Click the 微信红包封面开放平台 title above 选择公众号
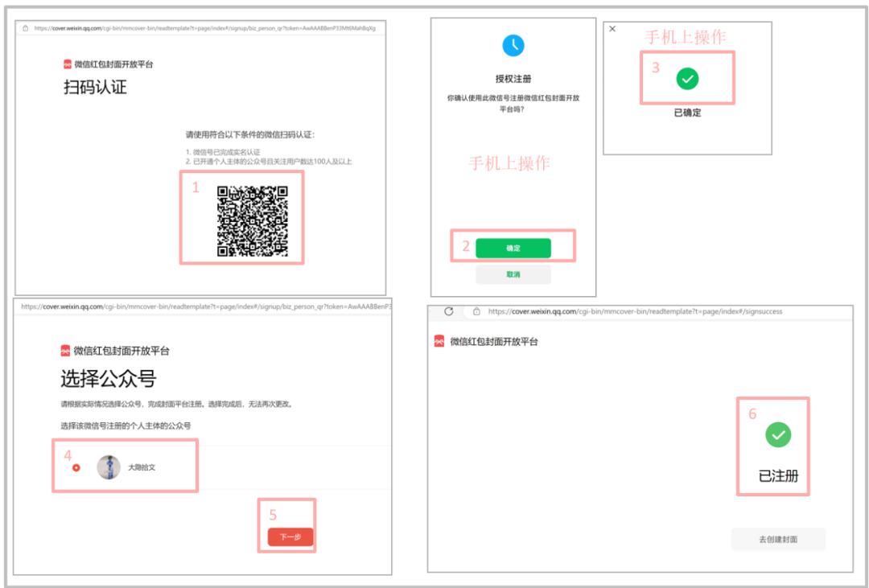The image size is (869, 588). (x=121, y=350)
